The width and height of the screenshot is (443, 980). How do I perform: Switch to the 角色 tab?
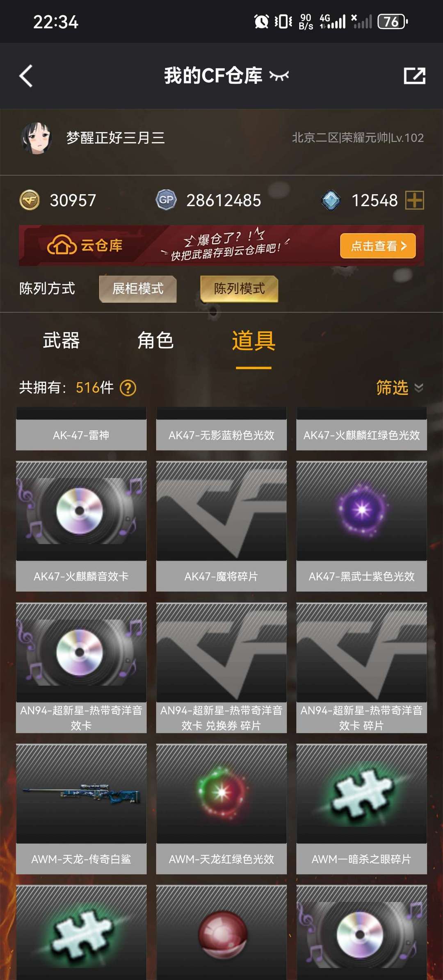(155, 340)
